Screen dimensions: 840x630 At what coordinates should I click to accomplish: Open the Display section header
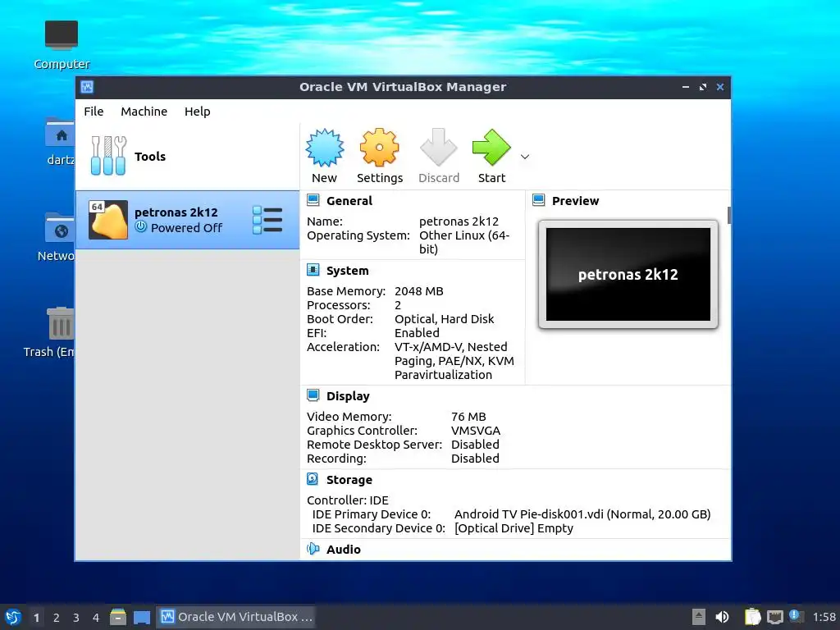348,396
